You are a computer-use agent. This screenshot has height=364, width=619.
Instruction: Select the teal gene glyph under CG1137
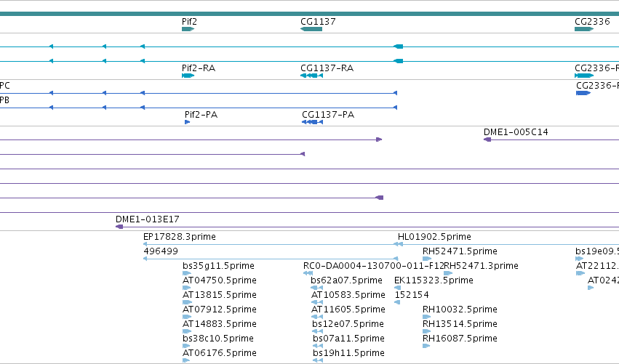pos(311,29)
